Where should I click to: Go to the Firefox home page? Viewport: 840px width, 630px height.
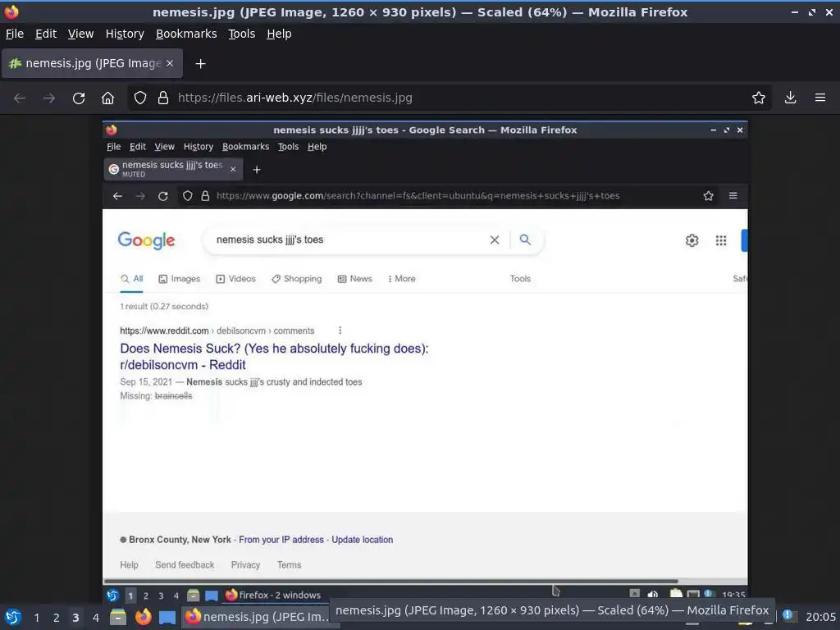[107, 98]
